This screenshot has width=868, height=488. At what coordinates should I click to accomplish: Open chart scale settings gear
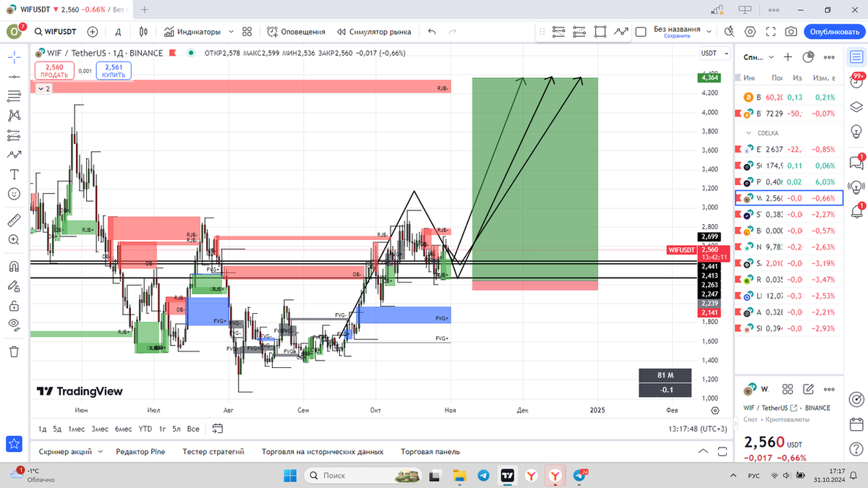point(715,410)
